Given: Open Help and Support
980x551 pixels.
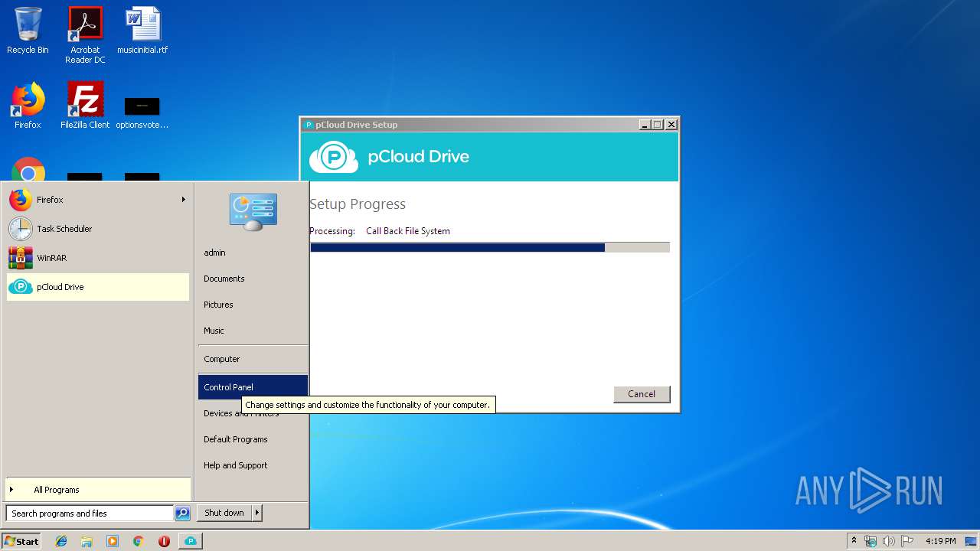Looking at the screenshot, I should coord(253,465).
